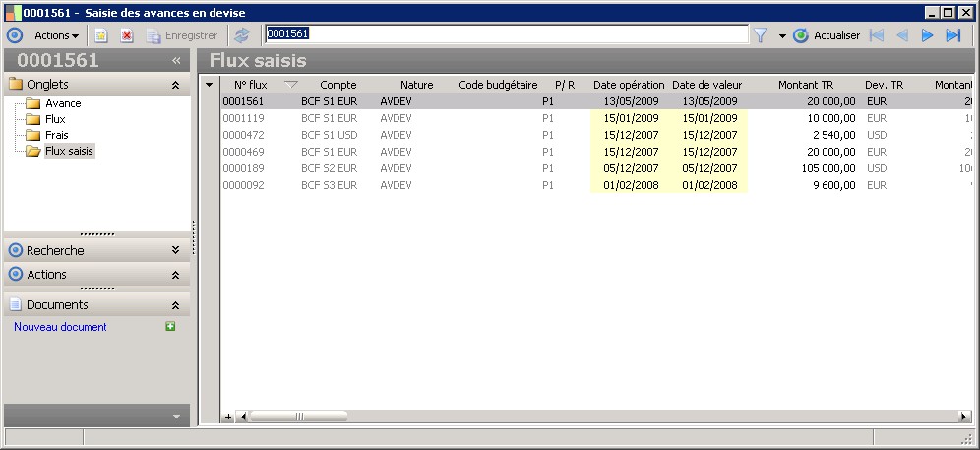Image resolution: width=980 pixels, height=450 pixels.
Task: Click the Nouveau document link
Action: pyautogui.click(x=60, y=327)
